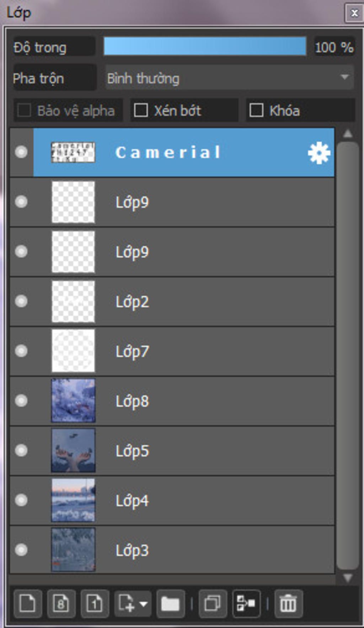Screen dimensions: 364x628
Task: Tick the Khóa checkbox
Action: 256,110
